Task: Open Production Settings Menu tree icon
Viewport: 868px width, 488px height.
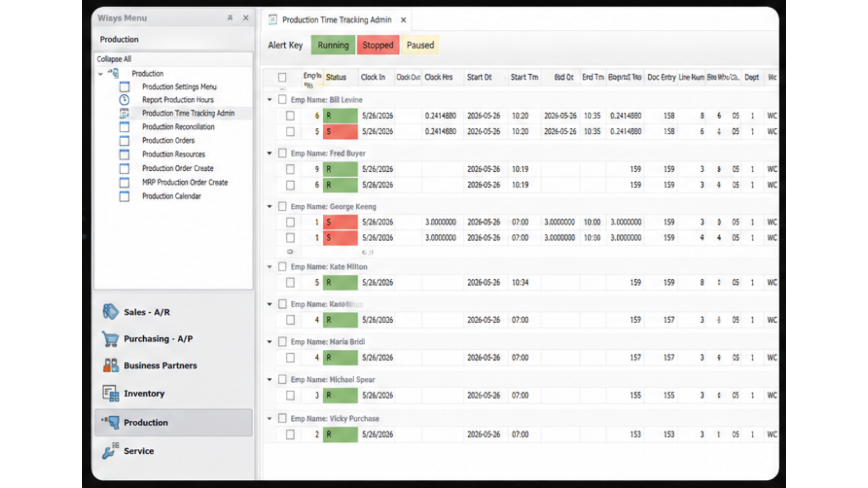Action: (x=124, y=87)
